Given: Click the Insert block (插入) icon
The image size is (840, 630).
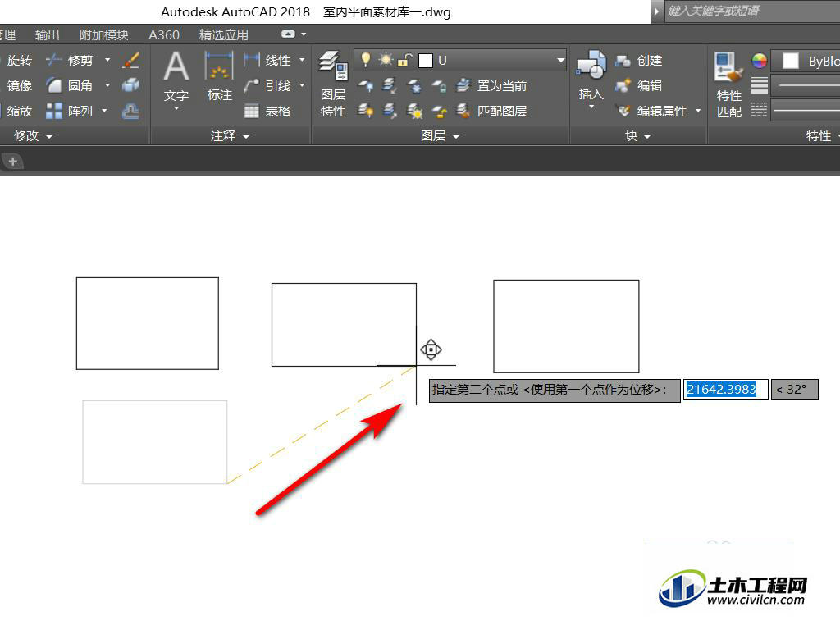Looking at the screenshot, I should pos(591,75).
